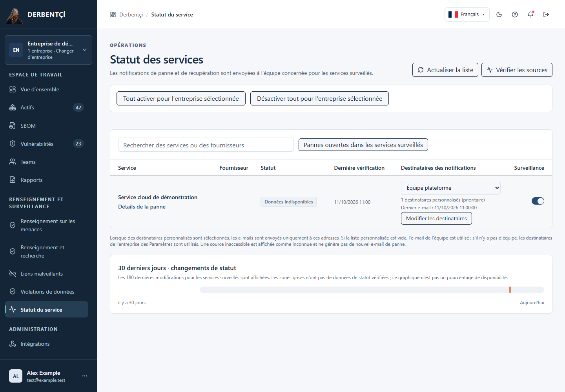Click Actualiser la liste button
The image size is (565, 392).
pyautogui.click(x=445, y=70)
